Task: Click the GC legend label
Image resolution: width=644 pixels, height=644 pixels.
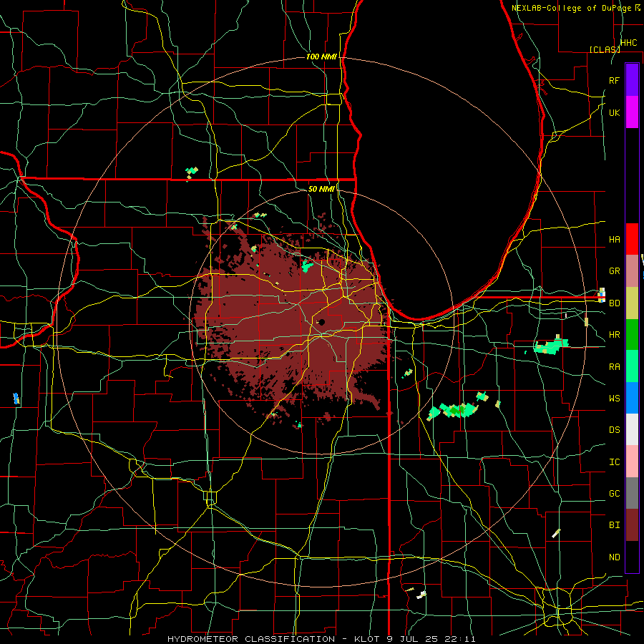Action: point(614,494)
